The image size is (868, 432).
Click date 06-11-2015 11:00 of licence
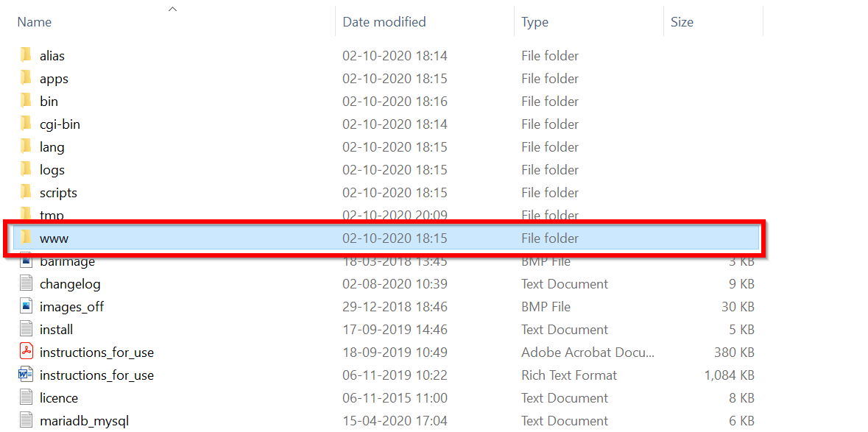pos(395,397)
